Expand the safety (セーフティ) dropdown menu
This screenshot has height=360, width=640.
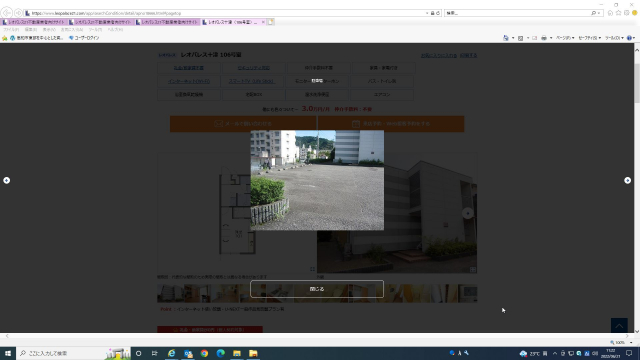point(589,38)
